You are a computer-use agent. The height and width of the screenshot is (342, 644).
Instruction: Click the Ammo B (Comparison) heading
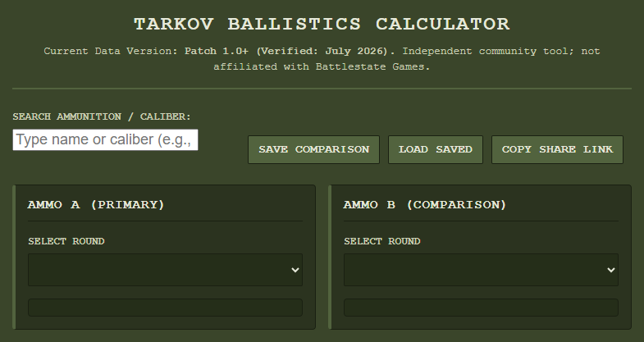click(425, 204)
